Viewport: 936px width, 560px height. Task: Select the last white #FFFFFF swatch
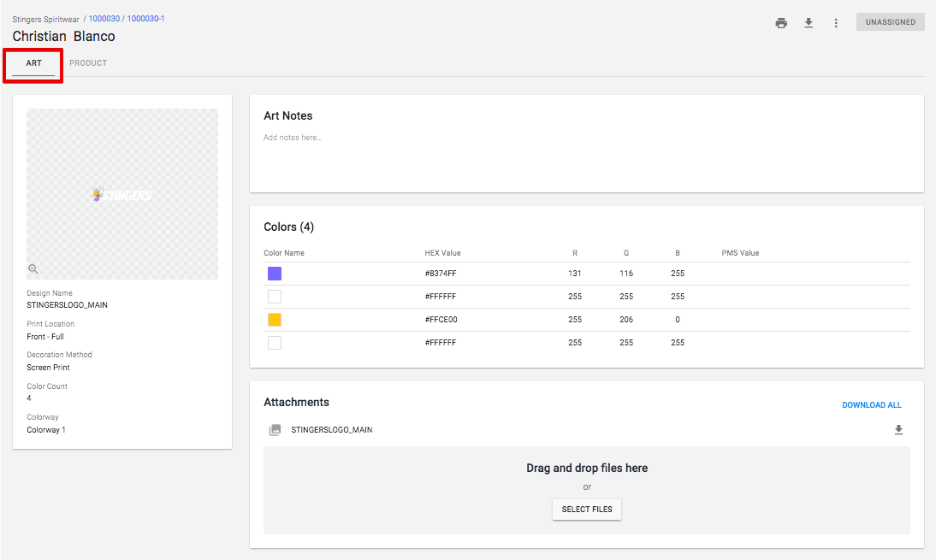(x=275, y=343)
